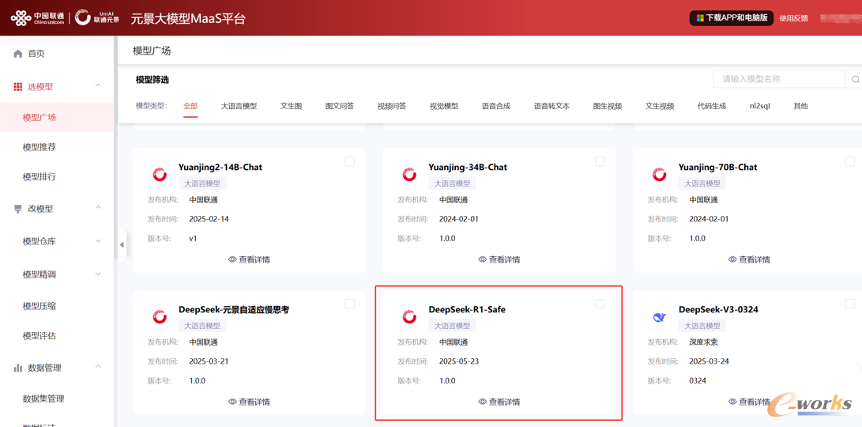Image resolution: width=862 pixels, height=427 pixels.
Task: Click the 使用反馈 link
Action: (x=793, y=18)
